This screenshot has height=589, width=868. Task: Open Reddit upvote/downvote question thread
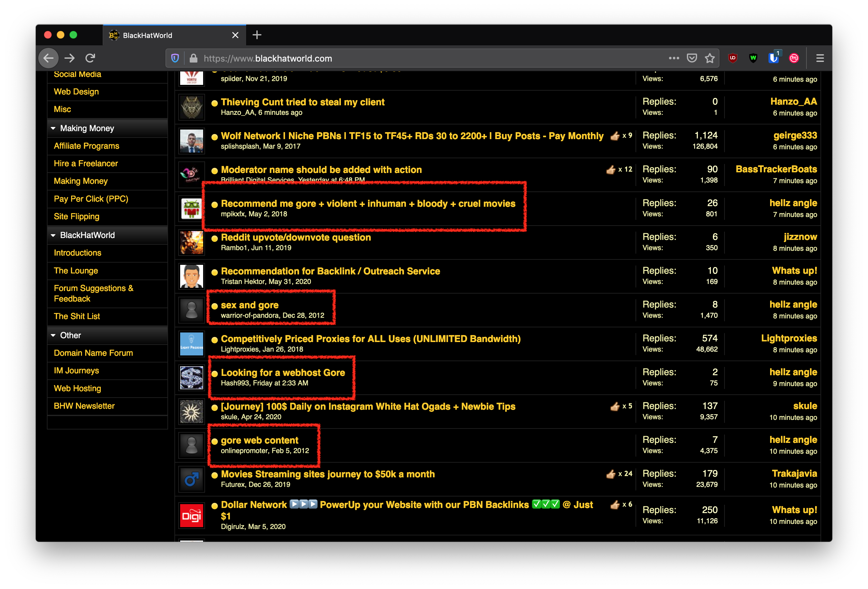point(296,237)
